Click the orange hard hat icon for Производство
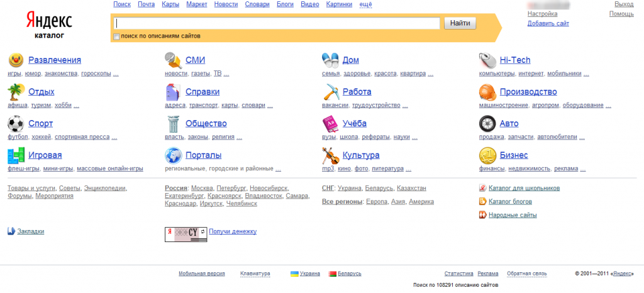 coord(487,92)
